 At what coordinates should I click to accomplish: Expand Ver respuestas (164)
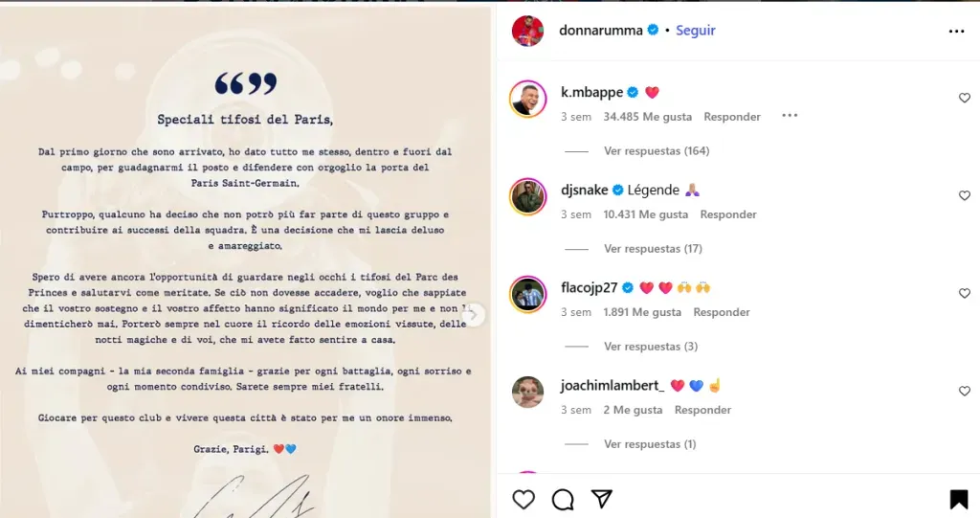click(x=657, y=150)
